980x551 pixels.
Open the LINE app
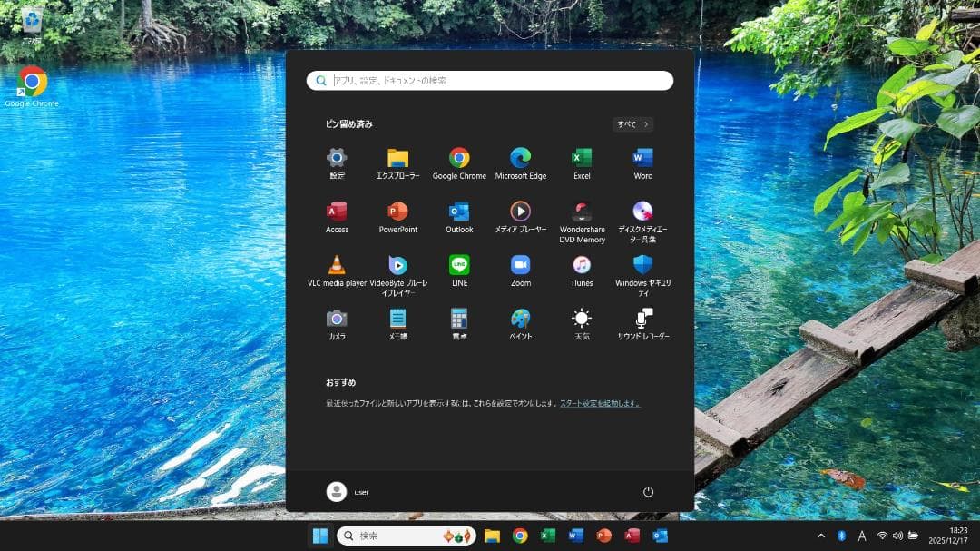[x=459, y=266]
